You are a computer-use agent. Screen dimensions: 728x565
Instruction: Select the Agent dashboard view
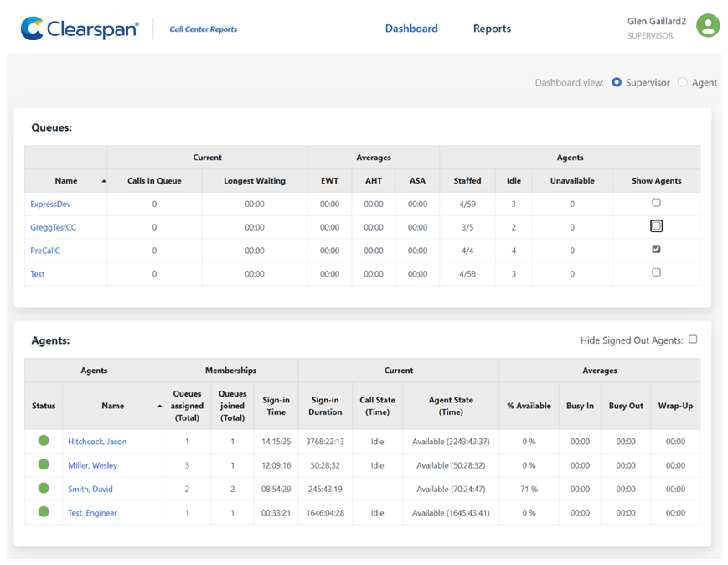tap(683, 83)
